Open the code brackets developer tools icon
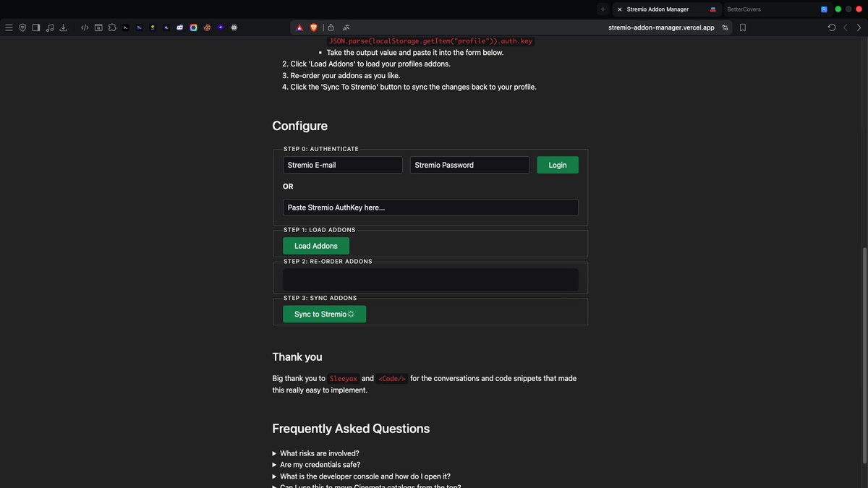 tap(85, 27)
